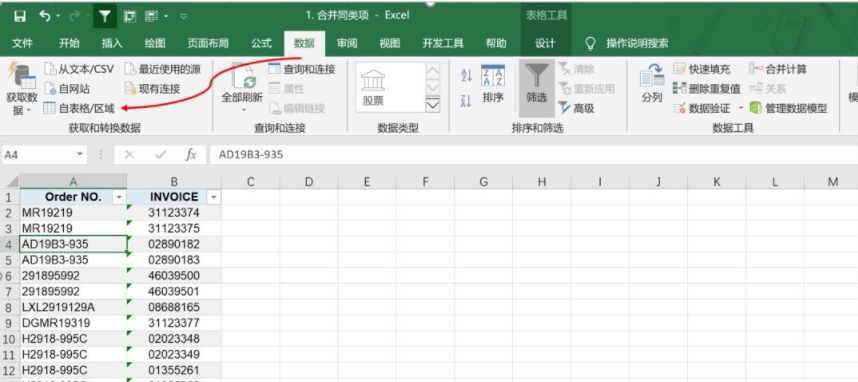858x382 pixels.
Task: Click the filter funnel icon in quick access toolbar
Action: tap(104, 17)
